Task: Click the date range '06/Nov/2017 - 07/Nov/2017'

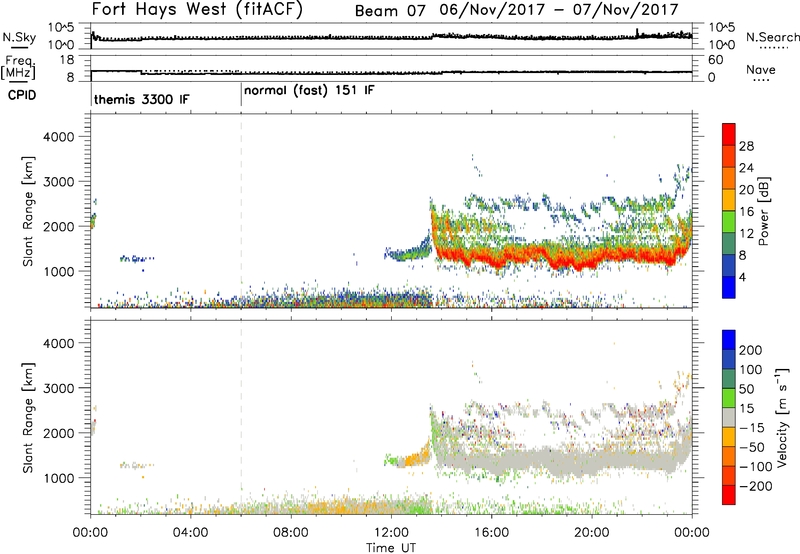Action: coord(559,10)
